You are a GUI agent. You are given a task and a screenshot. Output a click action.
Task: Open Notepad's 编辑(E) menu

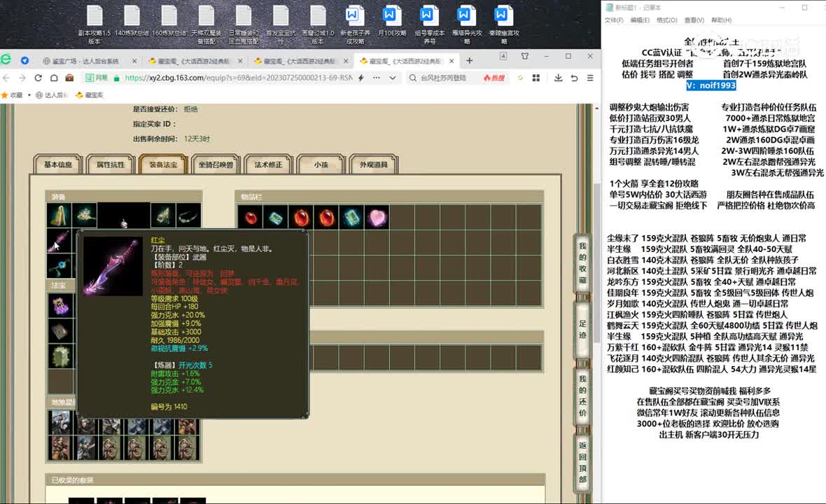[x=640, y=20]
